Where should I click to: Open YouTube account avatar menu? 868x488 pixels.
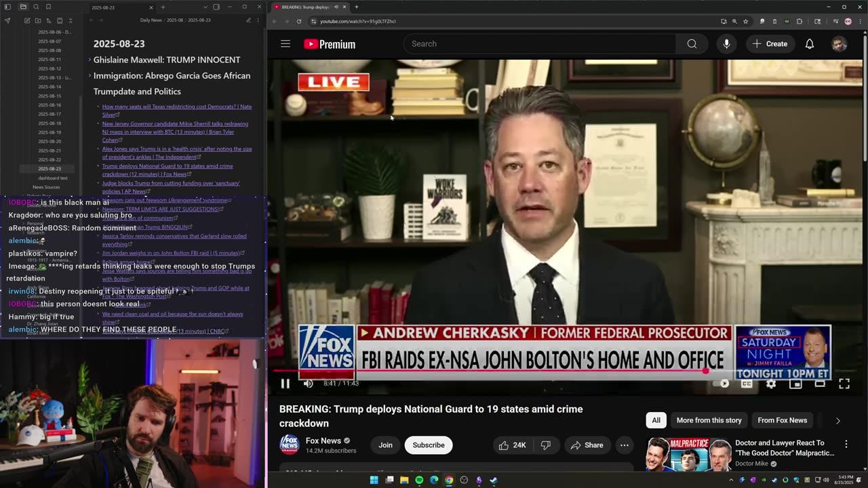click(839, 44)
